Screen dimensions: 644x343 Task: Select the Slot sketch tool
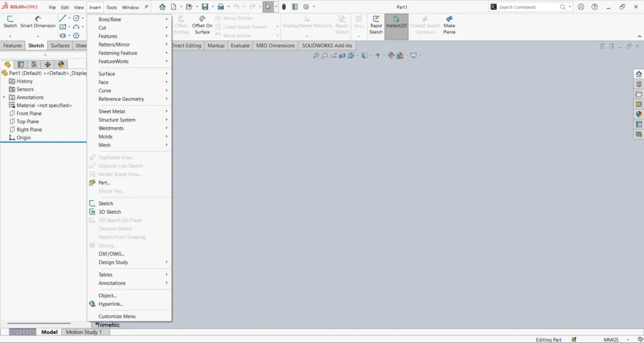[x=62, y=36]
